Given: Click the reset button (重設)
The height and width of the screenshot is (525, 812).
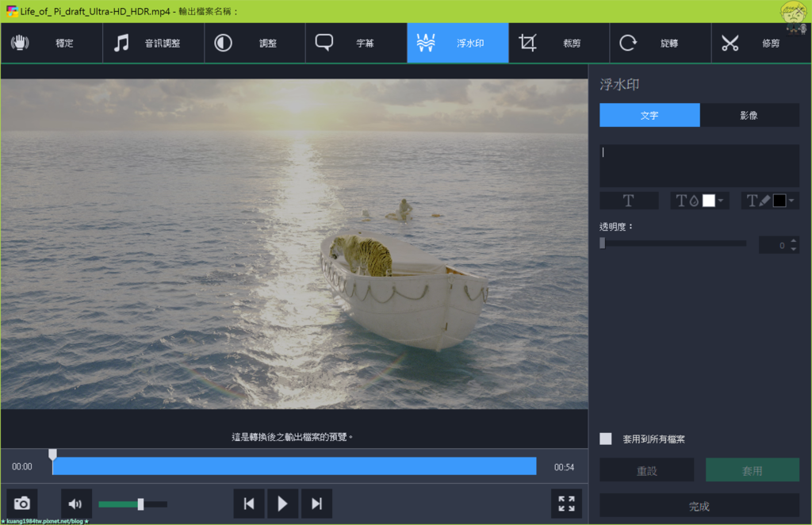Looking at the screenshot, I should [647, 470].
